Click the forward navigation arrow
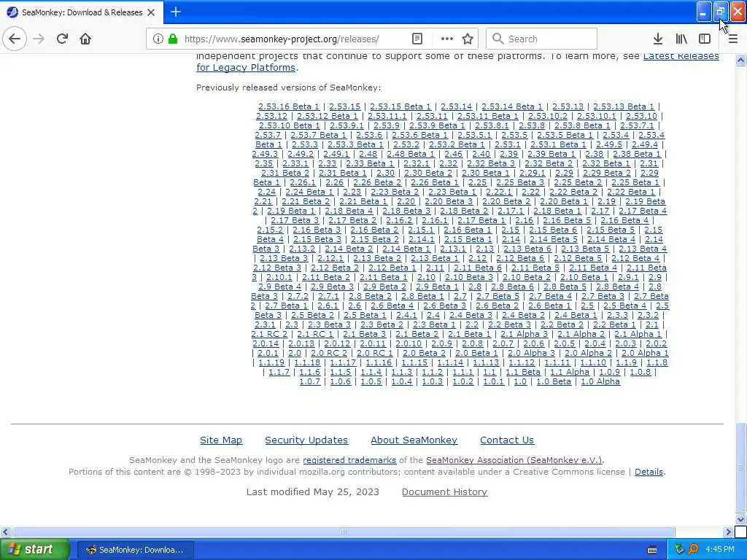This screenshot has width=747, height=560. point(39,39)
